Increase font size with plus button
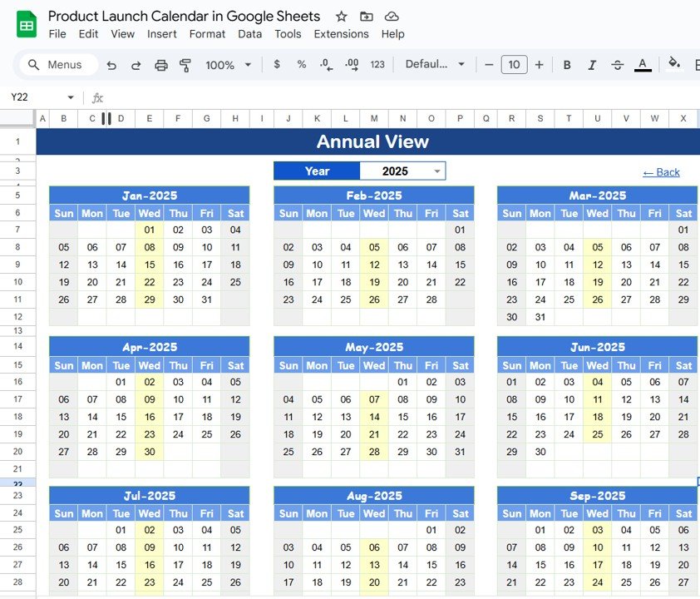 pos(540,65)
